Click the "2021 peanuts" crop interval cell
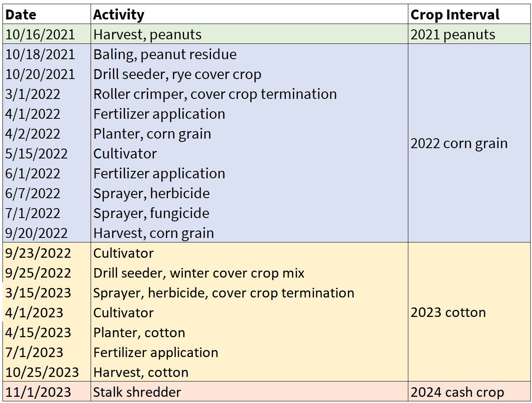This screenshot has height=403, width=532. tap(453, 34)
